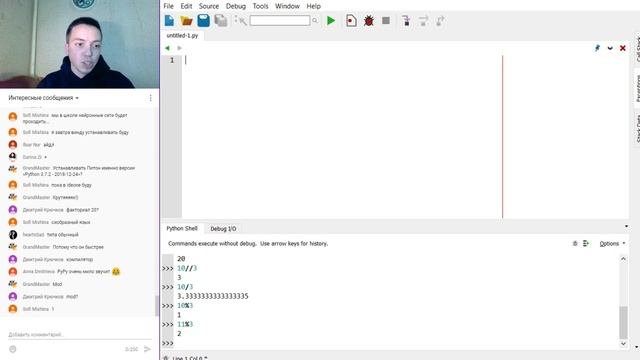The image size is (640, 360).
Task: Open the Source menu
Action: point(209,6)
